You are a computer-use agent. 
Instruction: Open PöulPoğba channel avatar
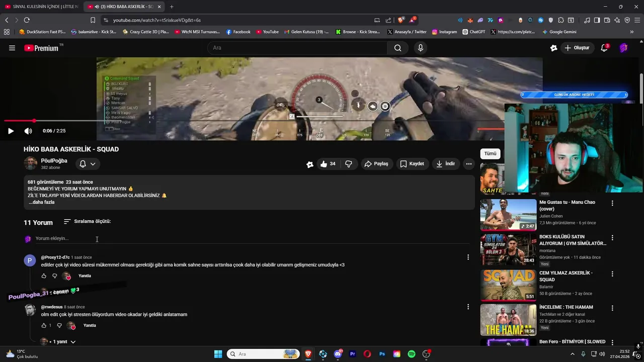[x=31, y=163]
